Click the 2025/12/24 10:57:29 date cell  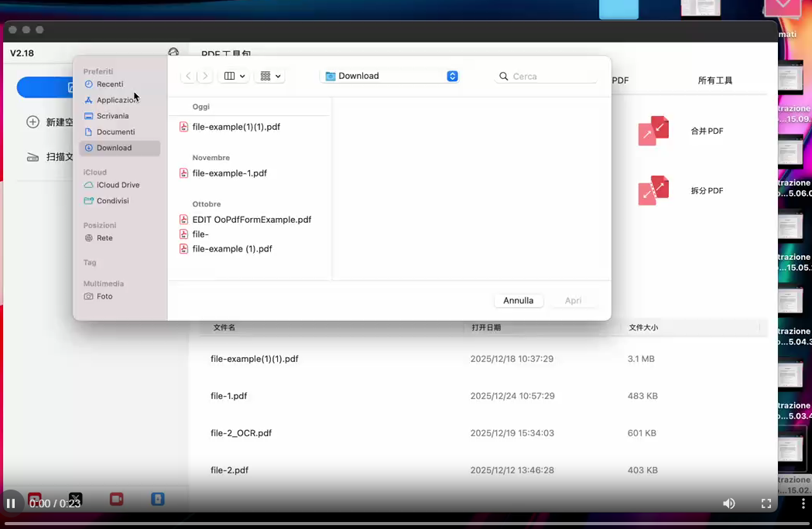click(x=512, y=396)
